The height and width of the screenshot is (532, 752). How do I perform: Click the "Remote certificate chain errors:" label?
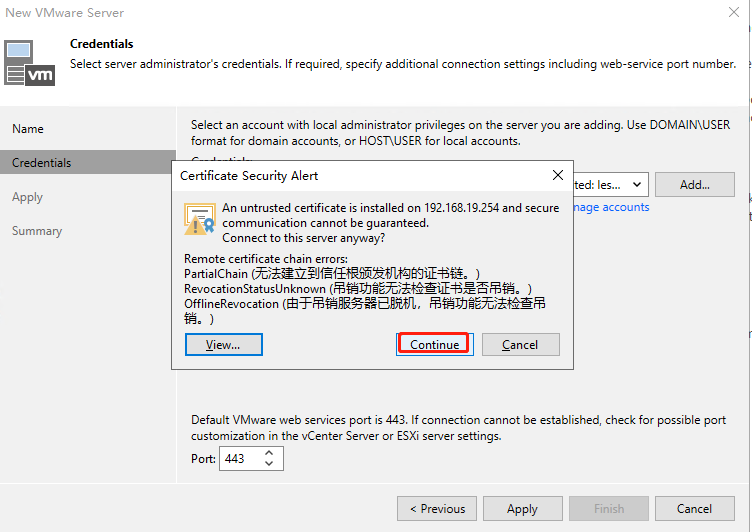(266, 259)
